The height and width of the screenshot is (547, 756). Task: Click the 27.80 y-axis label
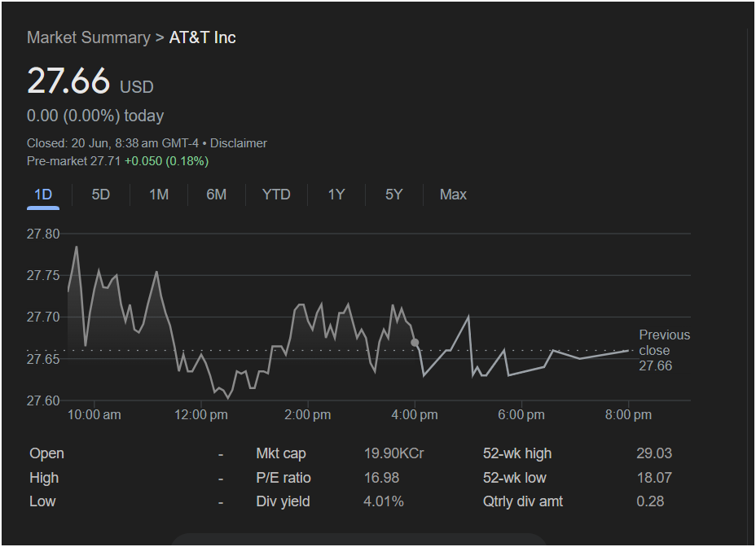point(43,234)
